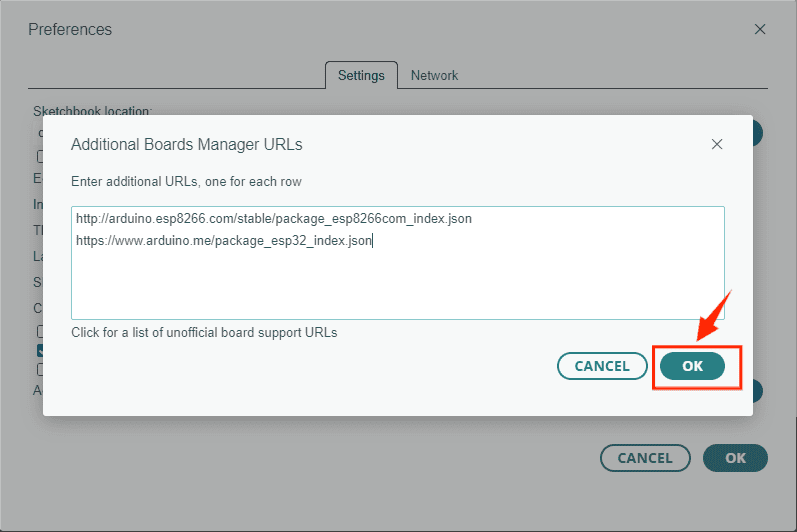This screenshot has height=532, width=797.
Task: Switch to the Network tab in Preferences
Action: [434, 76]
